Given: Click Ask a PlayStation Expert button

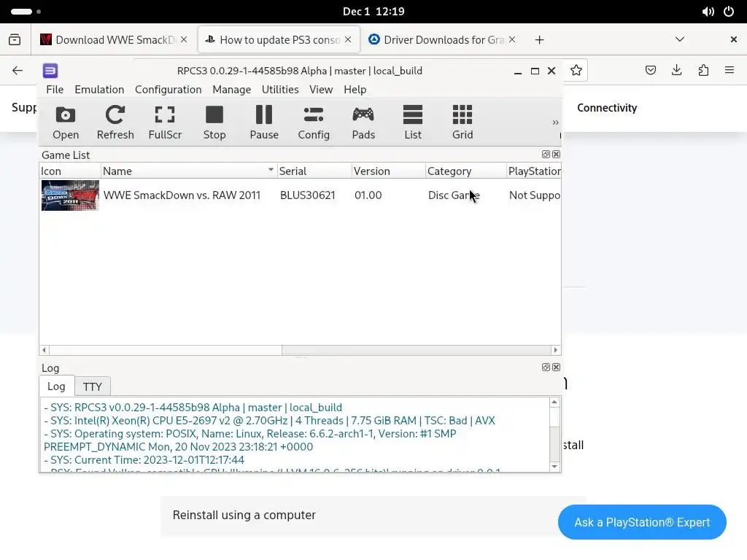Looking at the screenshot, I should tap(642, 522).
